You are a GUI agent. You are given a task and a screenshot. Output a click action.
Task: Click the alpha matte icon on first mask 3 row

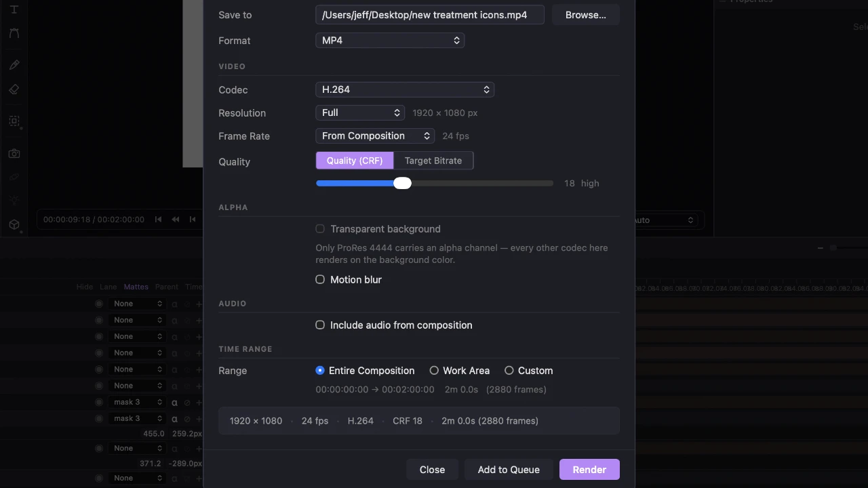pyautogui.click(x=174, y=402)
